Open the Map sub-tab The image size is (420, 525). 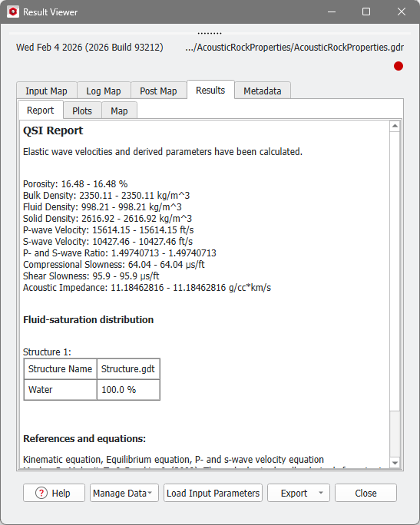119,111
